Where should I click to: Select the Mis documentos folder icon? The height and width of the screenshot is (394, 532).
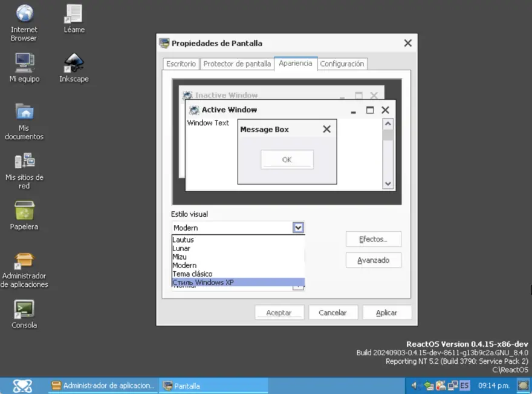tap(24, 122)
